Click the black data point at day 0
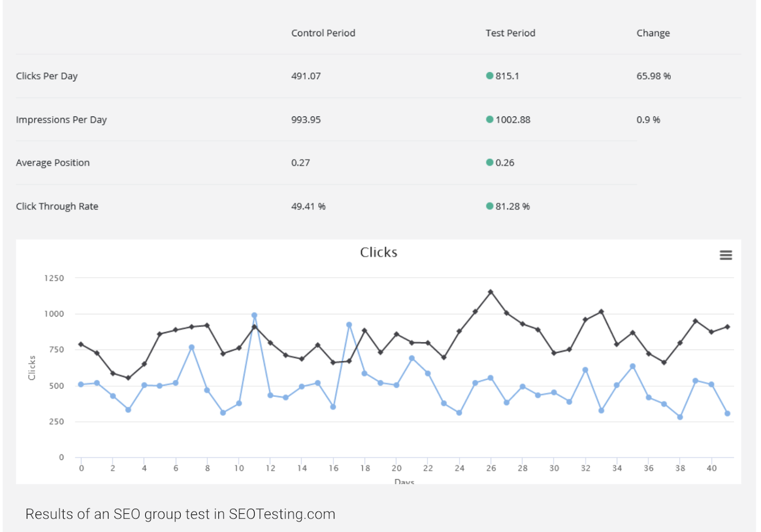This screenshot has width=761, height=532. click(81, 344)
